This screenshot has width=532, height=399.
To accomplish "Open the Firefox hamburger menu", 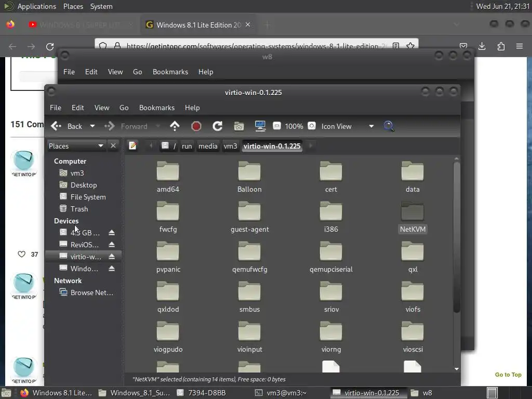I will pyautogui.click(x=519, y=46).
